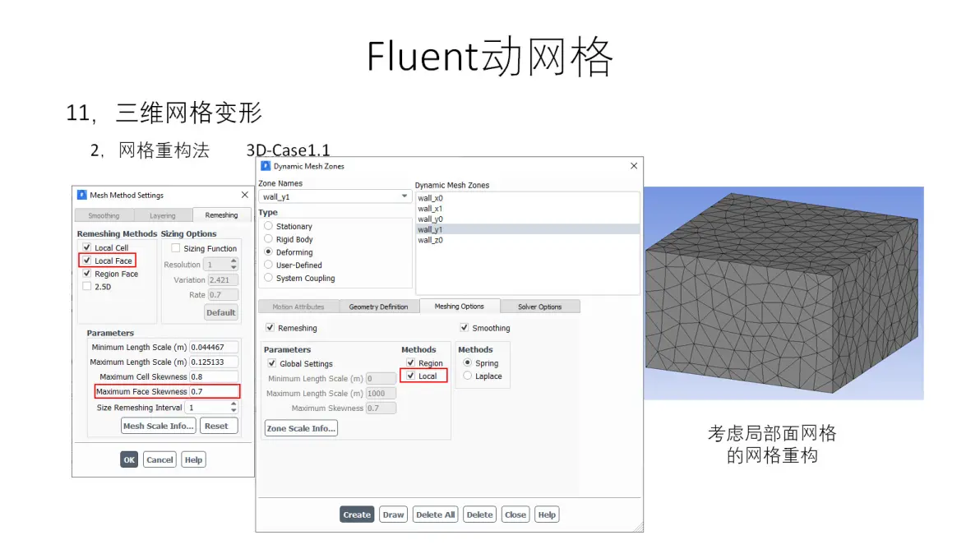Close the Dynamic Mesh Zones dialog

coord(634,165)
